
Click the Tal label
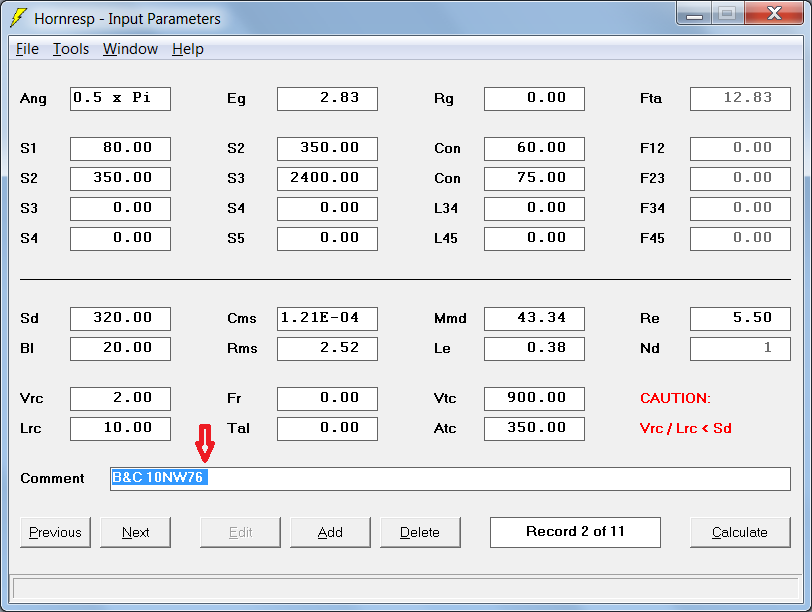(238, 429)
